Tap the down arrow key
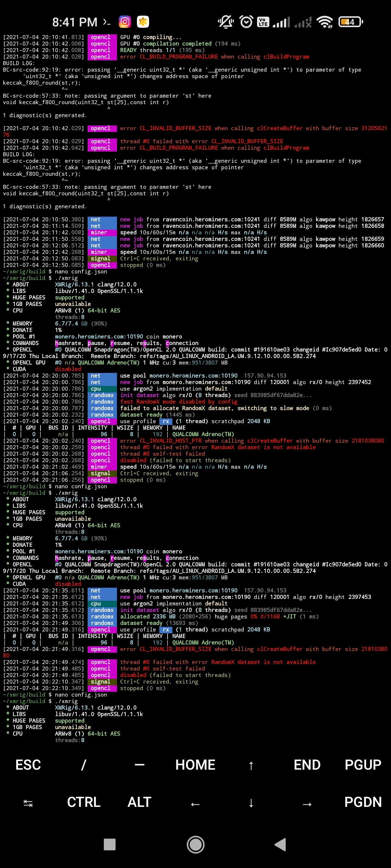The image size is (391, 868). [x=251, y=803]
